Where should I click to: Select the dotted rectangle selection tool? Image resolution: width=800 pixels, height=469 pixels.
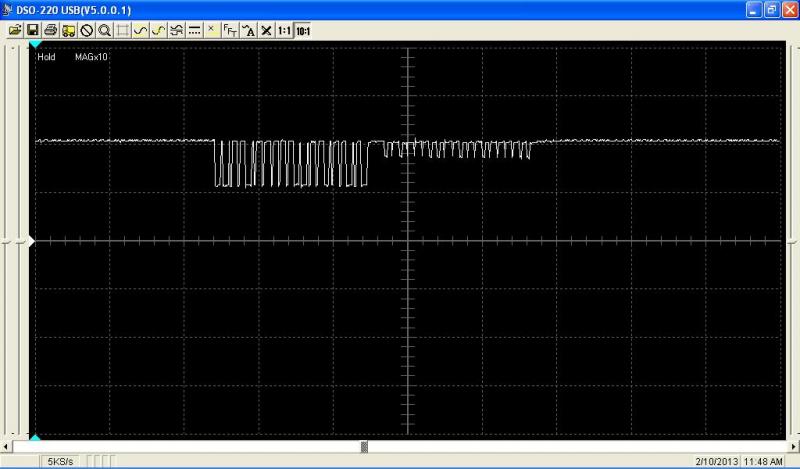[122, 31]
